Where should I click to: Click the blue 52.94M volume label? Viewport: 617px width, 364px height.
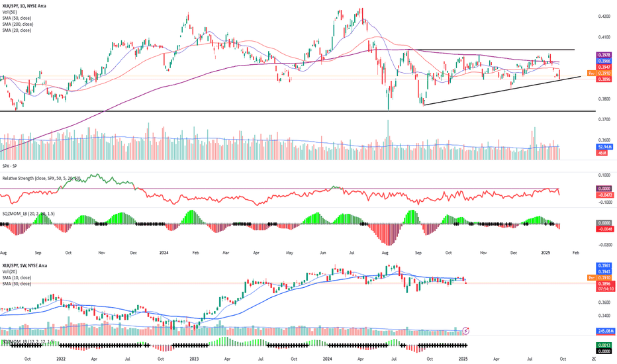[605, 147]
